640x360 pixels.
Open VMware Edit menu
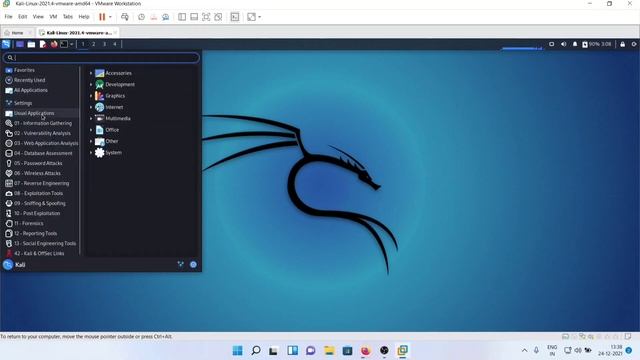(22, 17)
